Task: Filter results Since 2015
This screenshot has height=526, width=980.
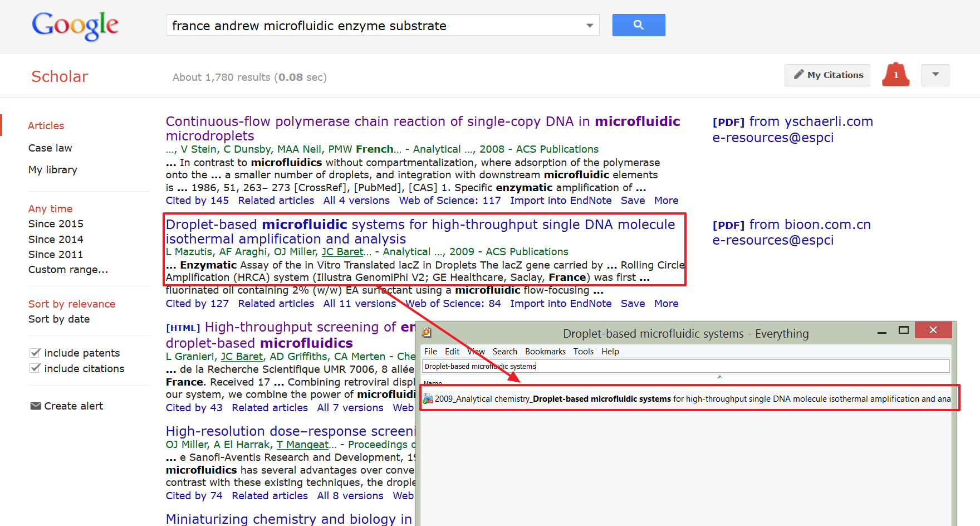Action: tap(56, 224)
